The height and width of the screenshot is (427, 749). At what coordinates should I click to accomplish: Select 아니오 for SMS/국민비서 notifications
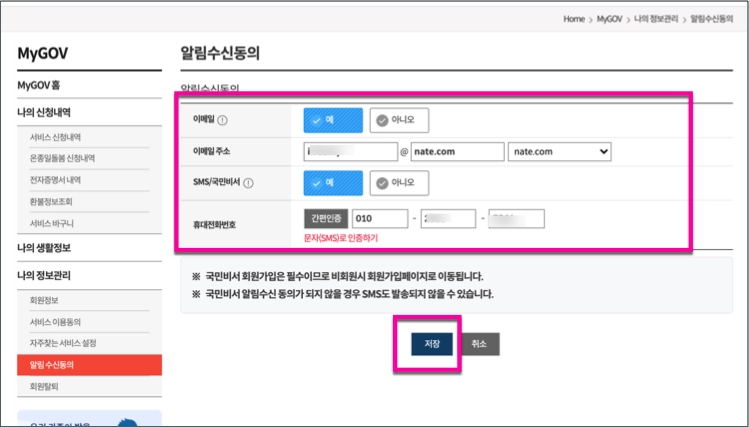pyautogui.click(x=399, y=183)
